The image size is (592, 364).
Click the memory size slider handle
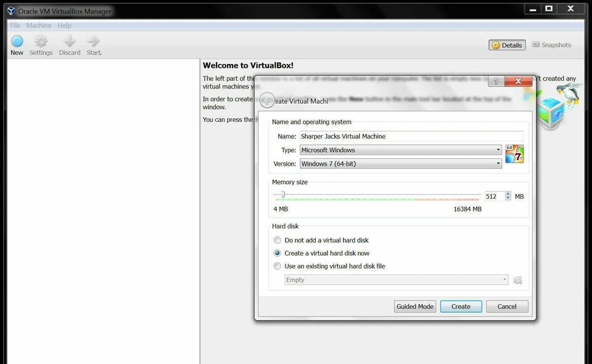coord(283,195)
